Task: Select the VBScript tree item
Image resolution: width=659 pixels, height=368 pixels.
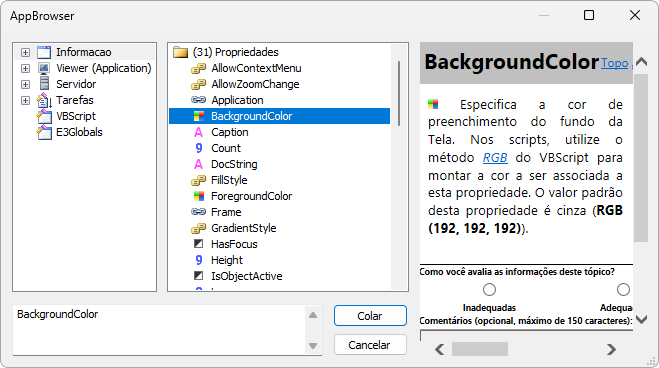Action: point(76,116)
